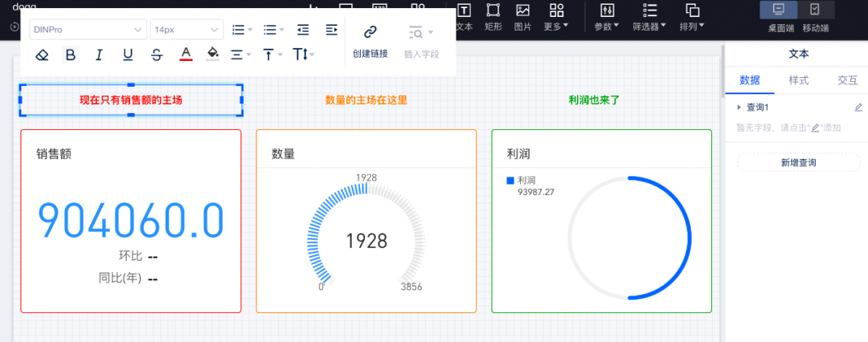868x342 pixels.
Task: Toggle underline formatting button
Action: pos(128,55)
